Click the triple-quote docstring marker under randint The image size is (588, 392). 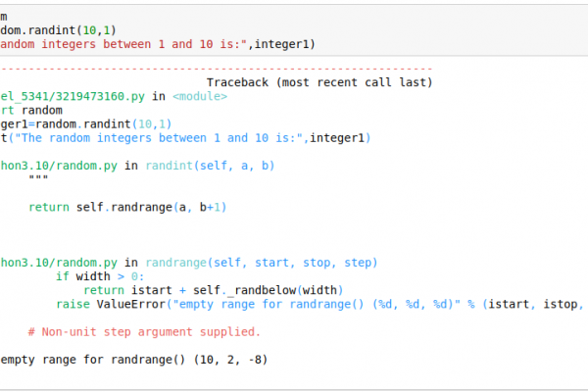coord(38,177)
